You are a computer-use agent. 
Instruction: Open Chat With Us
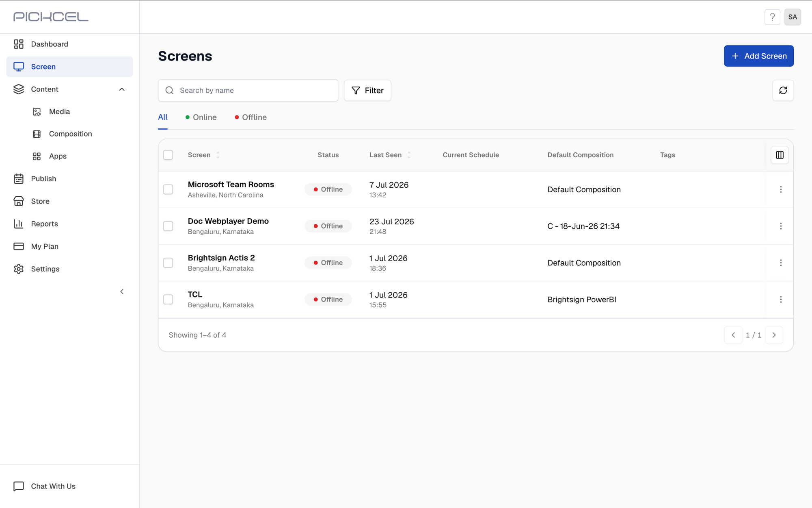(44, 486)
